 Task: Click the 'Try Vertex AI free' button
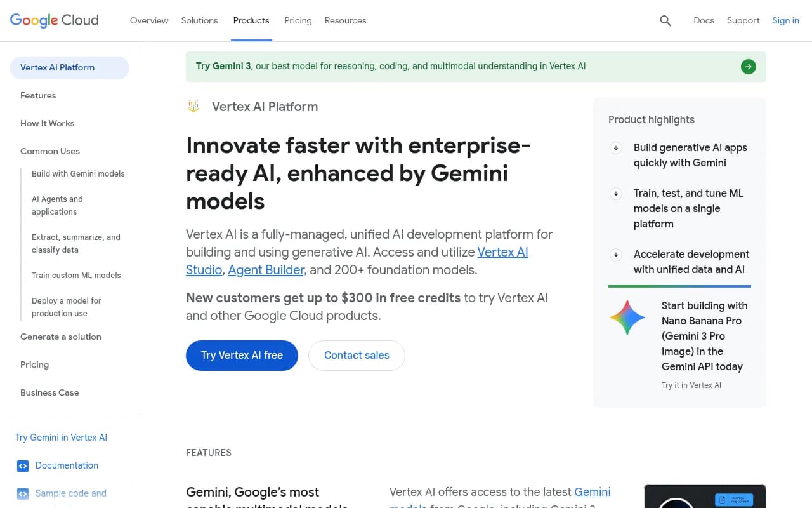pyautogui.click(x=242, y=355)
